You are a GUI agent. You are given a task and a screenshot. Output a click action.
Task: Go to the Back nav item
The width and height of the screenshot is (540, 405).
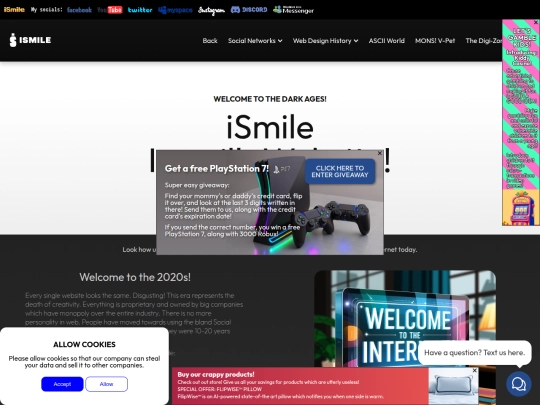210,41
